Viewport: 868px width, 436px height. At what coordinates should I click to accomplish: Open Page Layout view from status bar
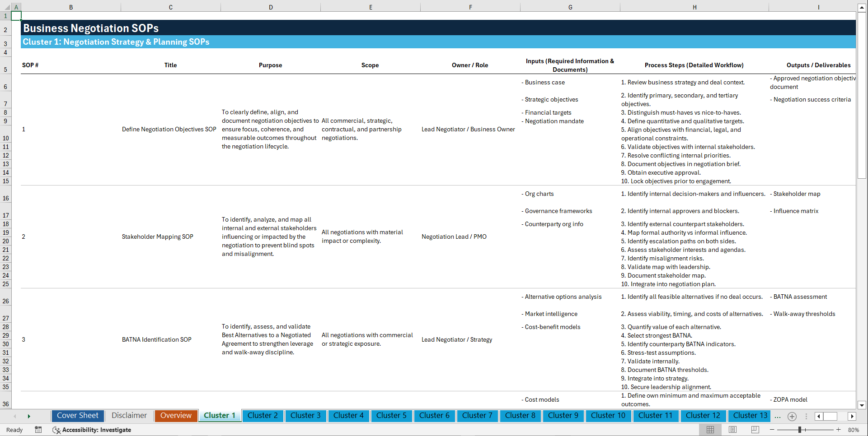[x=732, y=430]
